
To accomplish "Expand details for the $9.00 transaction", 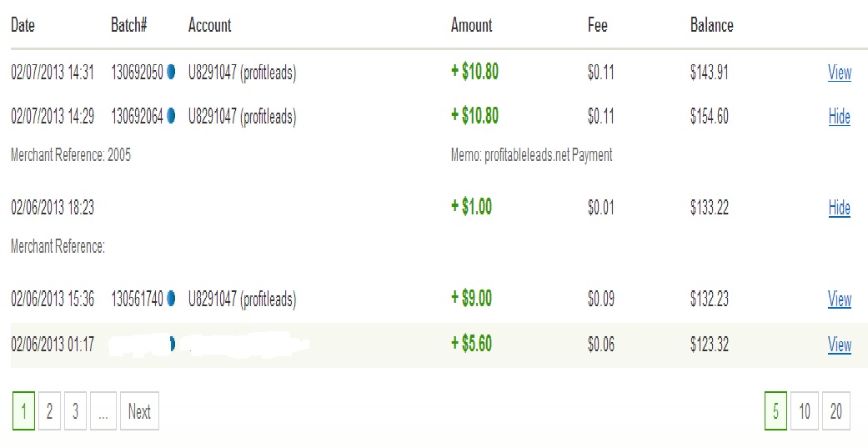I will point(839,300).
